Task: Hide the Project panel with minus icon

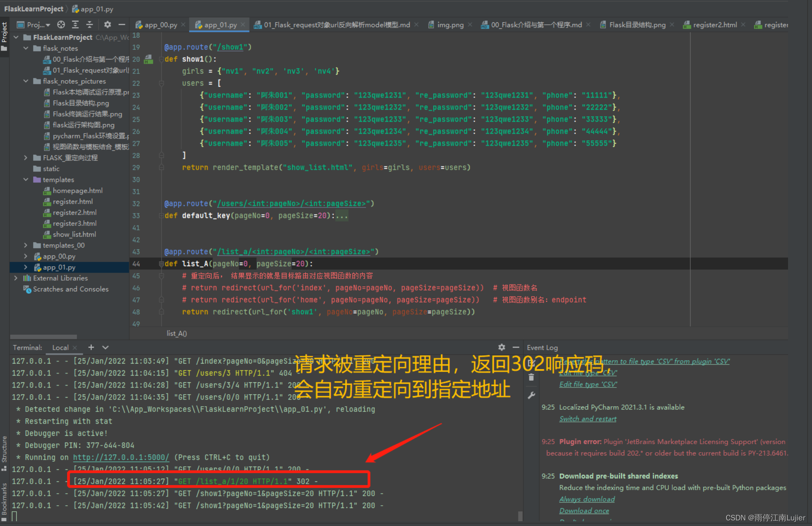Action: 122,25
